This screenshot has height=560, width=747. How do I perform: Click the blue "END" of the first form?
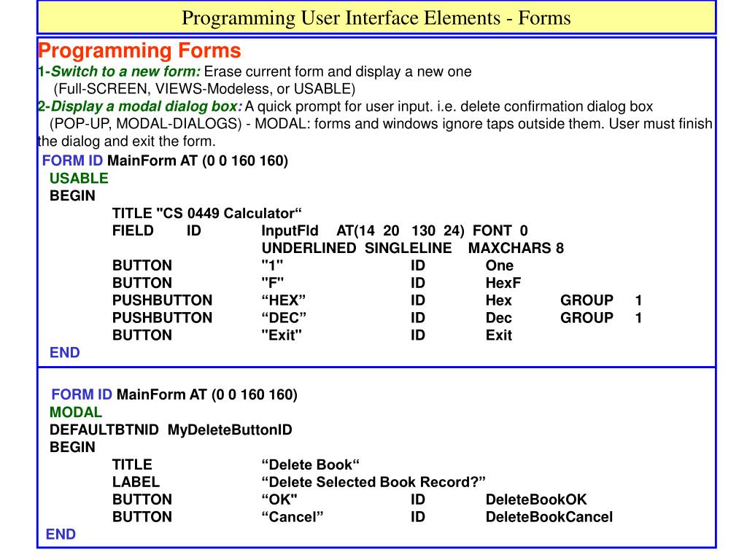(65, 352)
